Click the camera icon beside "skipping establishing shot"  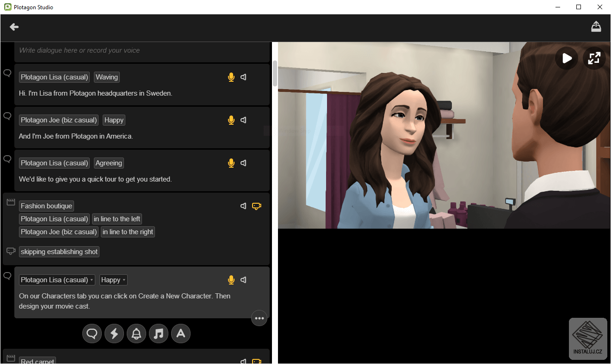click(11, 251)
